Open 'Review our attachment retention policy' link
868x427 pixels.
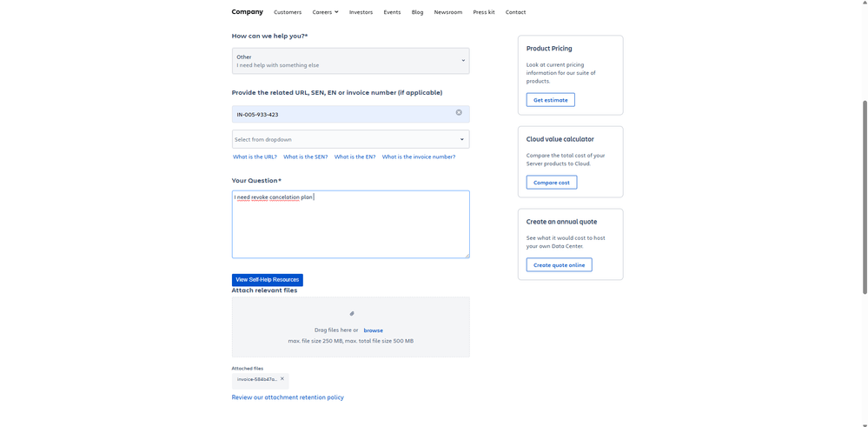point(288,397)
